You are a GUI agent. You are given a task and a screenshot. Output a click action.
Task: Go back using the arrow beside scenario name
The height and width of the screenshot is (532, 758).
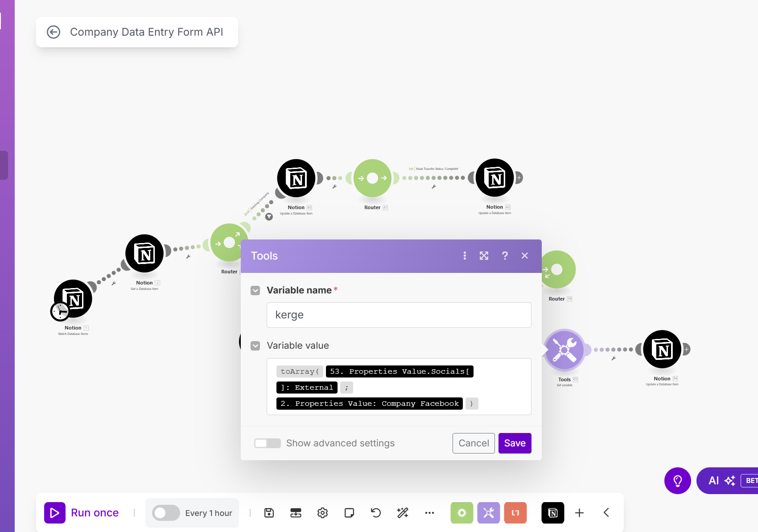pos(54,32)
